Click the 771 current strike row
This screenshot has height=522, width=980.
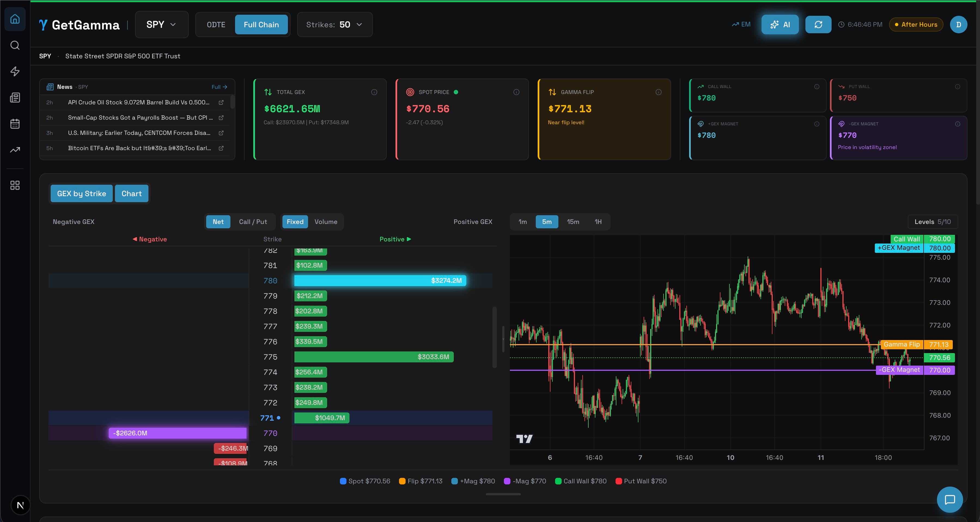pos(270,418)
